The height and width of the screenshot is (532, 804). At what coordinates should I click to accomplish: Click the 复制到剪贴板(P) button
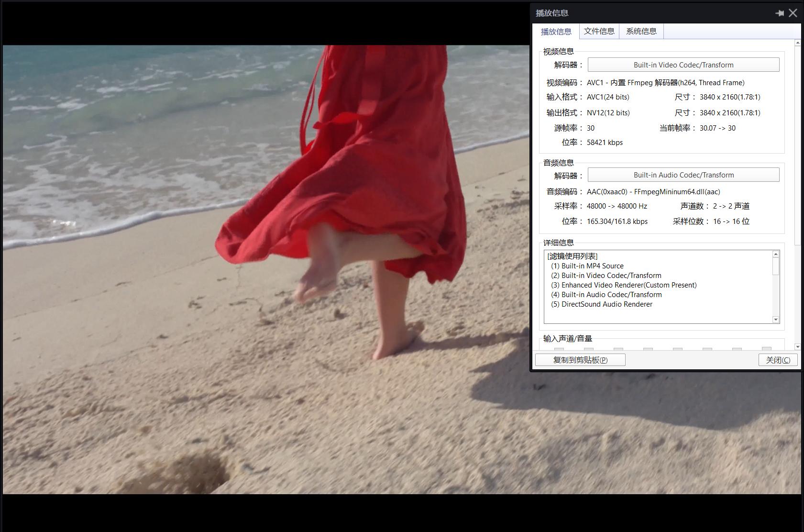580,359
